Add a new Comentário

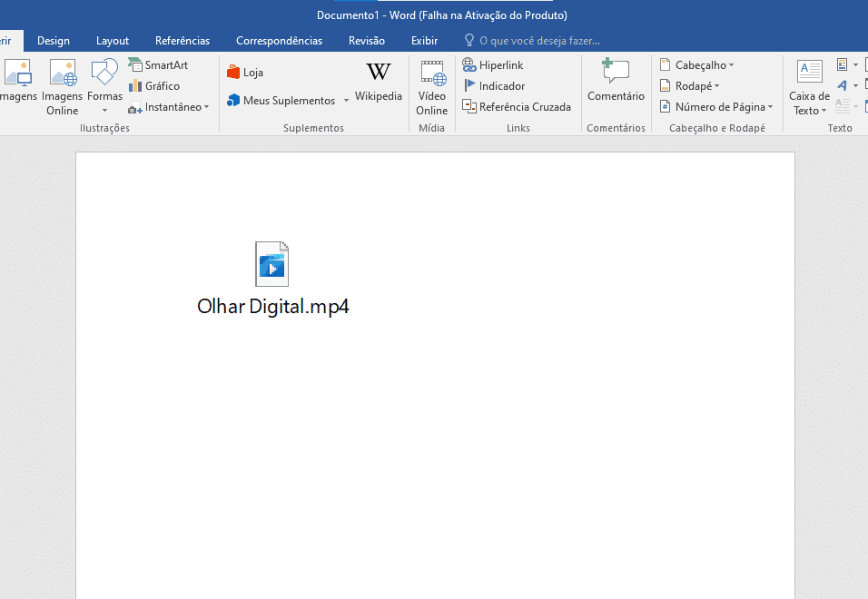[x=616, y=80]
